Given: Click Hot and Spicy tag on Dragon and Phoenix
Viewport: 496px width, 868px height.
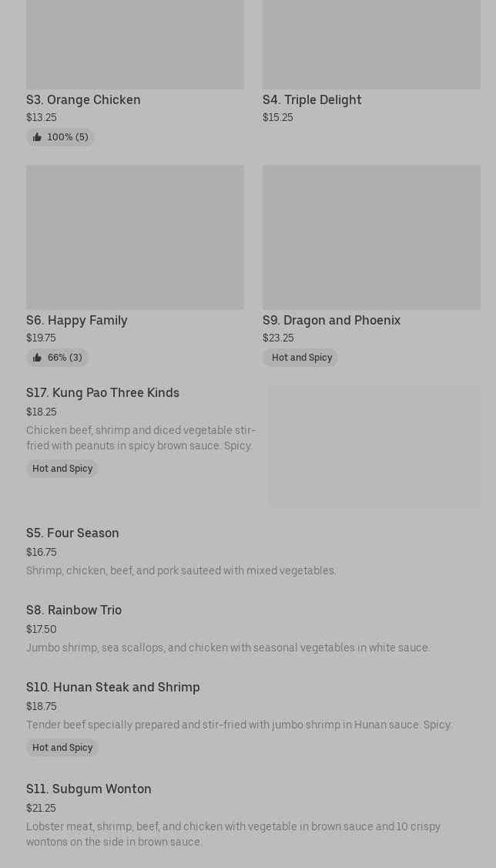Looking at the screenshot, I should point(301,358).
